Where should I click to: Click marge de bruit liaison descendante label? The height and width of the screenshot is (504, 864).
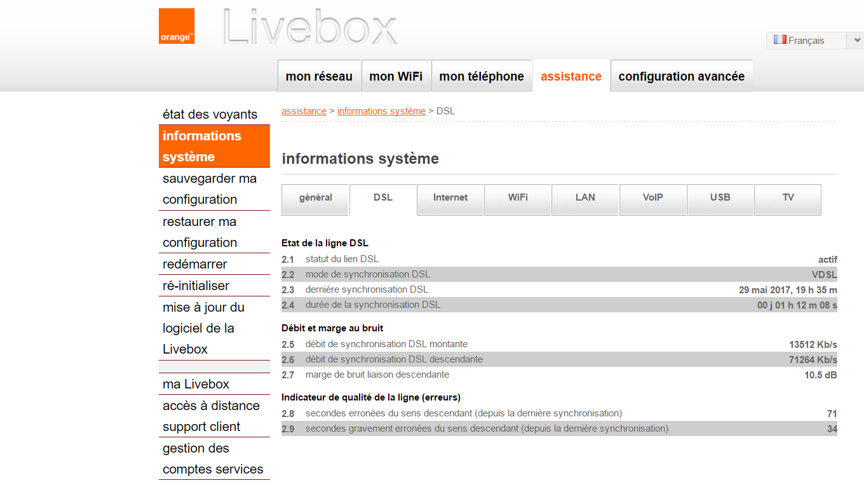[377, 375]
